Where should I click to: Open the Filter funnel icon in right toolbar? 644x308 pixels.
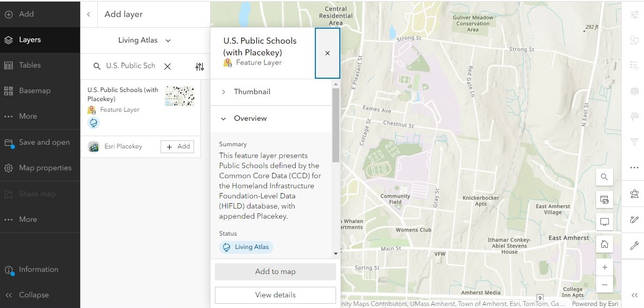[x=634, y=142]
